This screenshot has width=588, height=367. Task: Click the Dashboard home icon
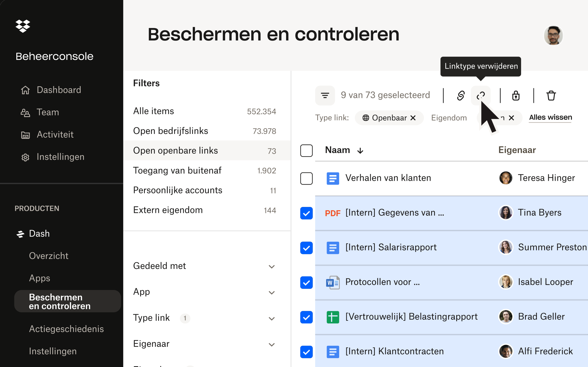tap(25, 90)
